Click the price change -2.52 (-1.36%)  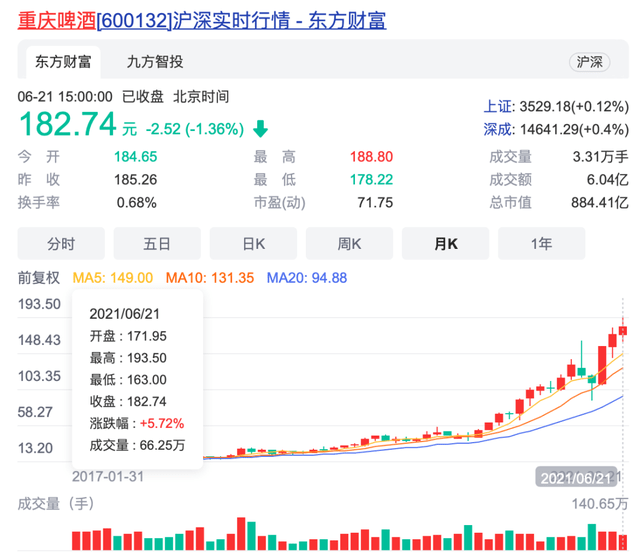pos(195,129)
